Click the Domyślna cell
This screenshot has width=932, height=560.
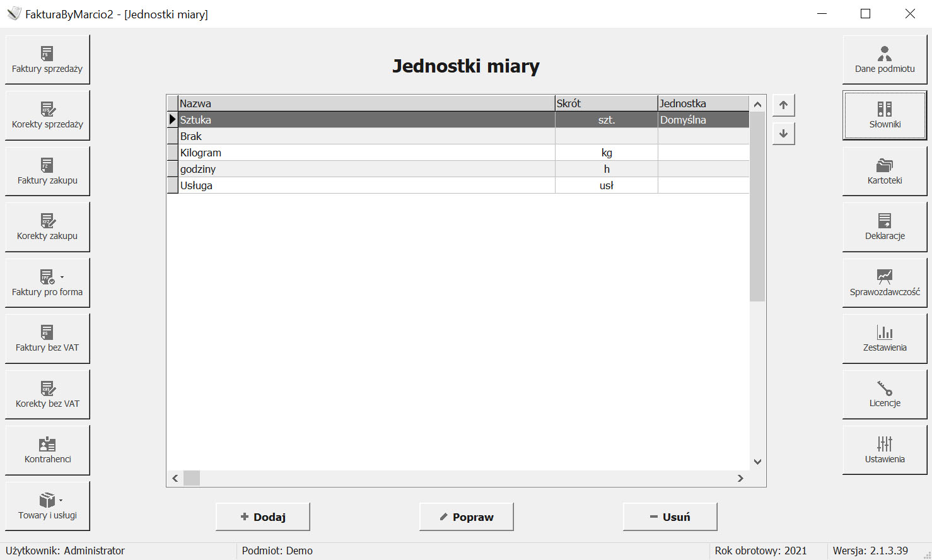click(x=704, y=120)
